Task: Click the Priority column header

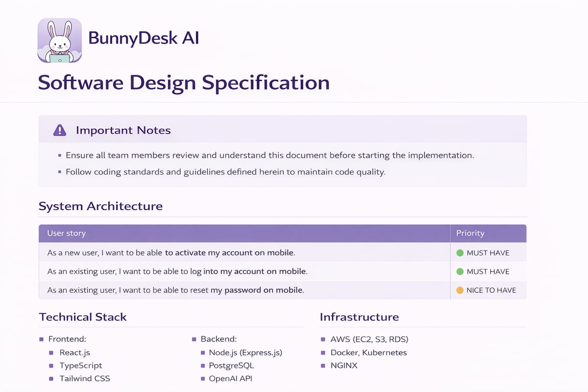Action: coord(470,233)
